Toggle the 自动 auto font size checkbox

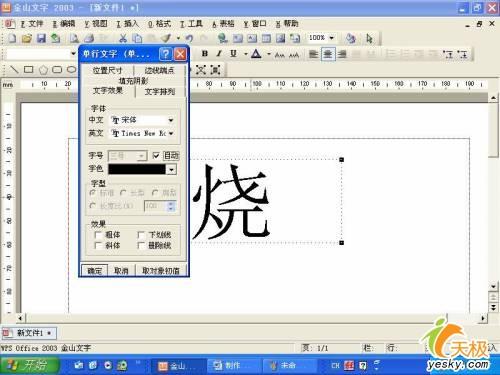click(x=156, y=155)
